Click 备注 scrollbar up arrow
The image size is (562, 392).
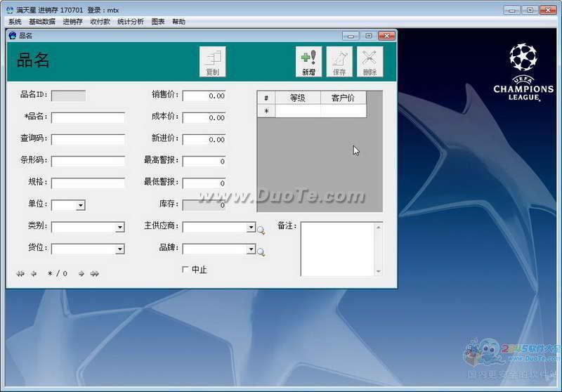(379, 227)
